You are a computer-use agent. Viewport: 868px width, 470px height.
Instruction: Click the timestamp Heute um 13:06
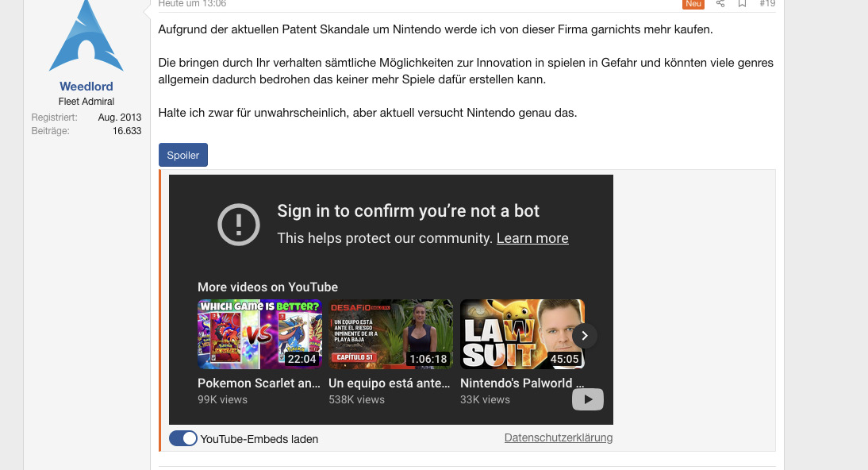192,3
